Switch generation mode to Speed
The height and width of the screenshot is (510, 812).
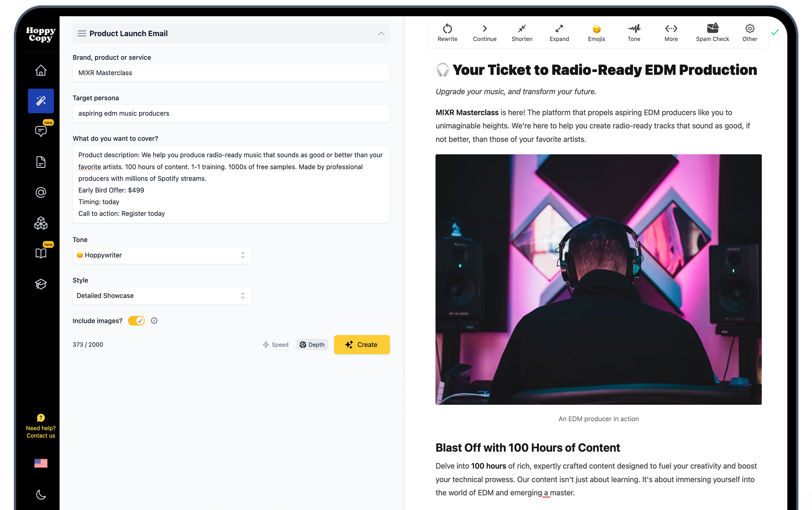click(275, 345)
